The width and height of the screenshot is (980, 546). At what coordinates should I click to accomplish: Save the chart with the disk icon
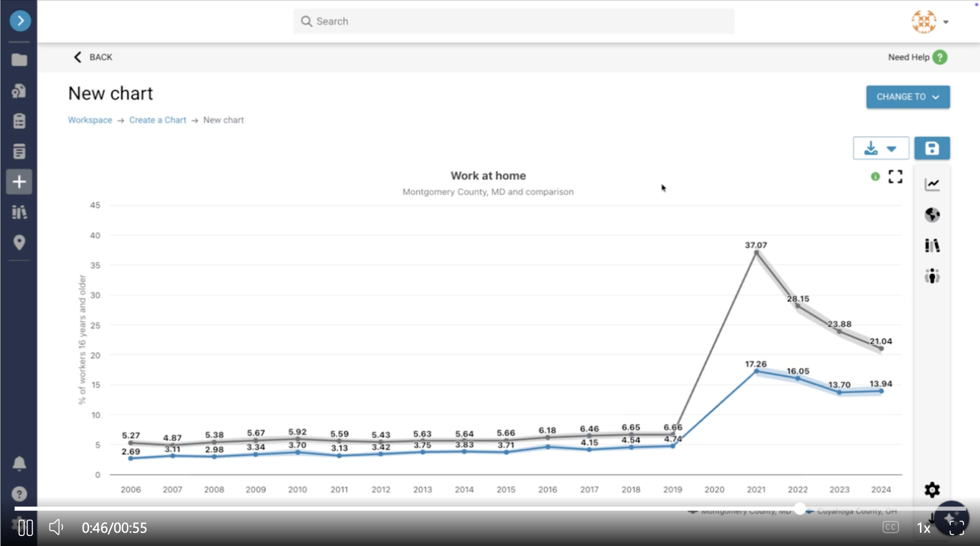coord(932,148)
